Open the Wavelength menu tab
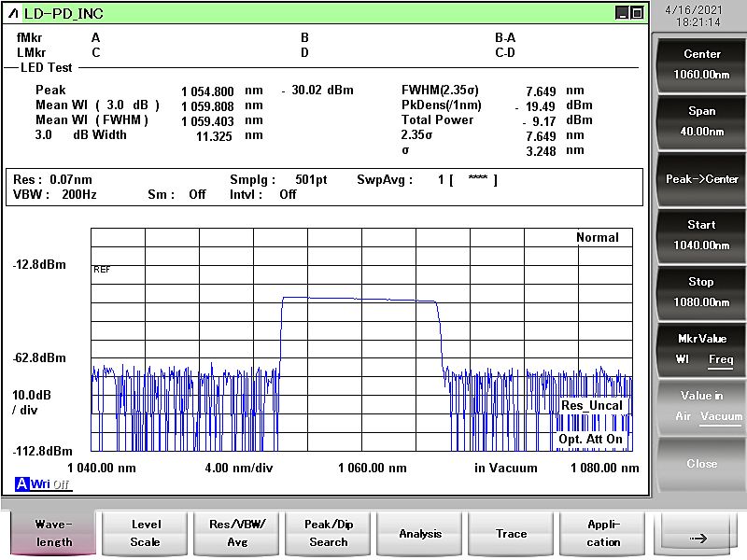747x560 pixels. pyautogui.click(x=53, y=534)
